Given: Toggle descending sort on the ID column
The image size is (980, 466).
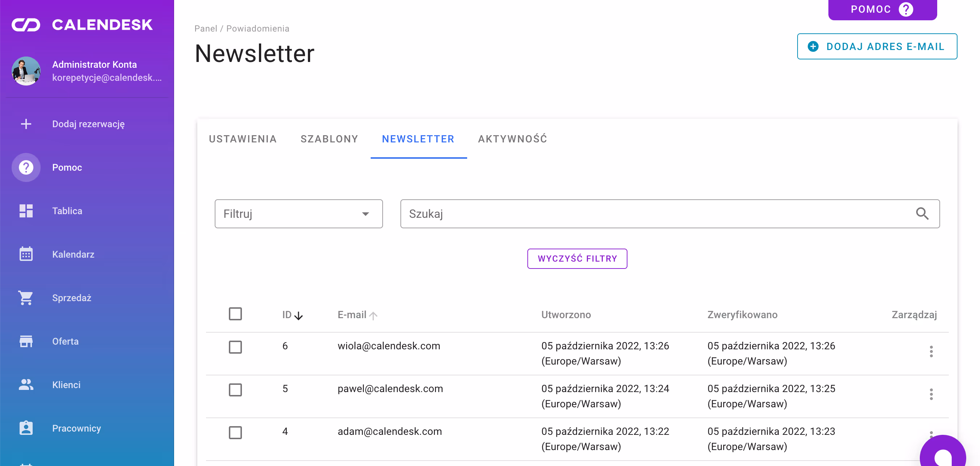Looking at the screenshot, I should [x=298, y=315].
